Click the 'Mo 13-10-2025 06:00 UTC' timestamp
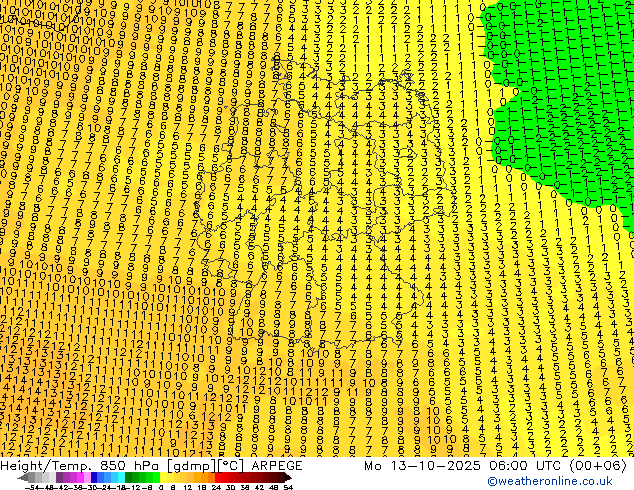The width and height of the screenshot is (634, 490). click(x=463, y=466)
